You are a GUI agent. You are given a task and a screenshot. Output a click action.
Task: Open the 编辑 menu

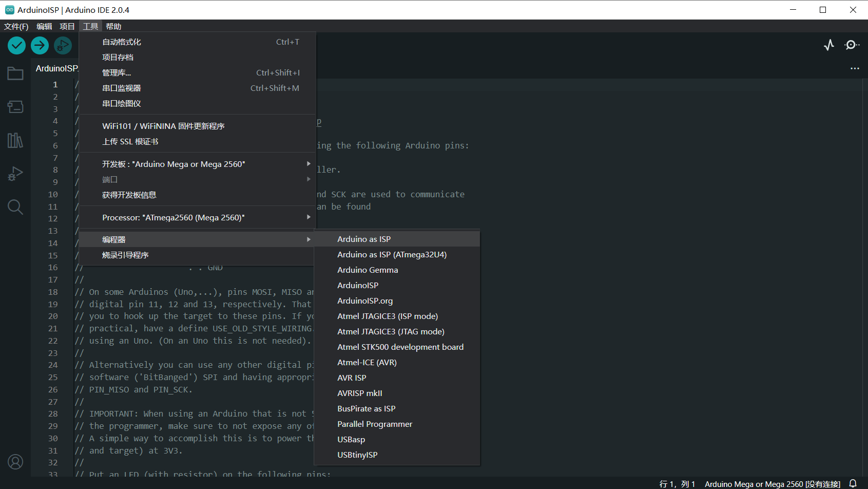point(44,26)
